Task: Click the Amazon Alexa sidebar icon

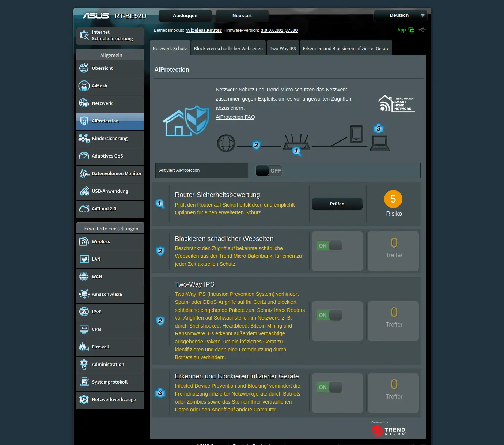Action: [x=84, y=294]
